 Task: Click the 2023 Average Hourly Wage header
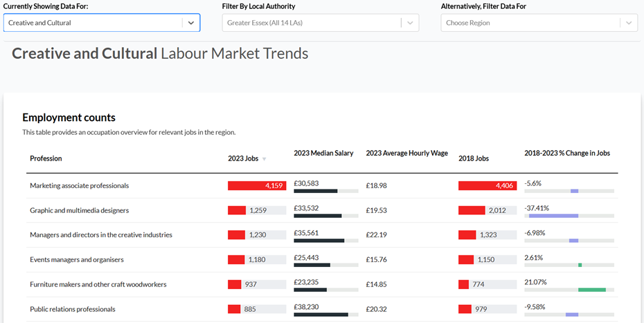coord(406,153)
